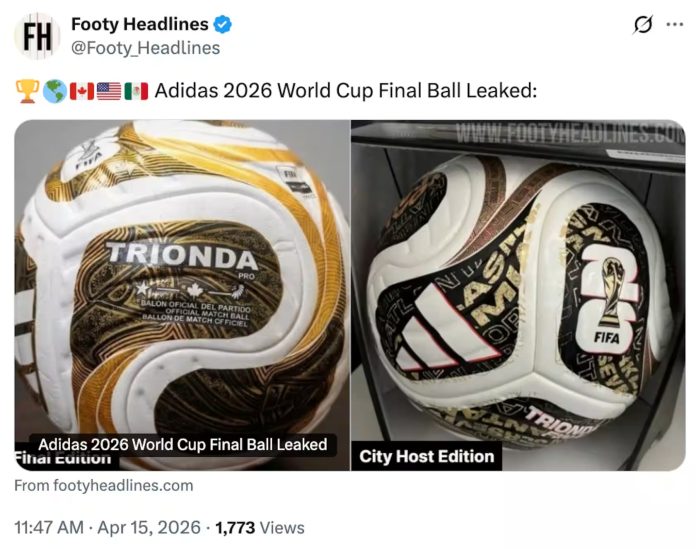Click the United States flag emoji

point(109,91)
